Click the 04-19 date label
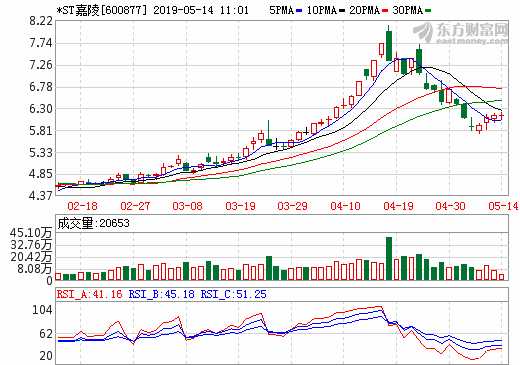The width and height of the screenshot is (520, 365). [398, 206]
